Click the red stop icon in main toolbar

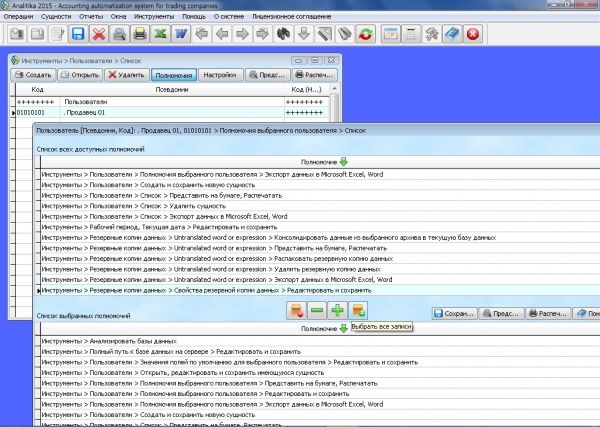(472, 34)
